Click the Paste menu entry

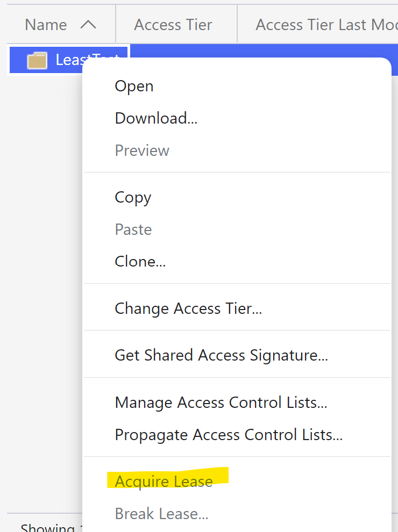(x=133, y=229)
